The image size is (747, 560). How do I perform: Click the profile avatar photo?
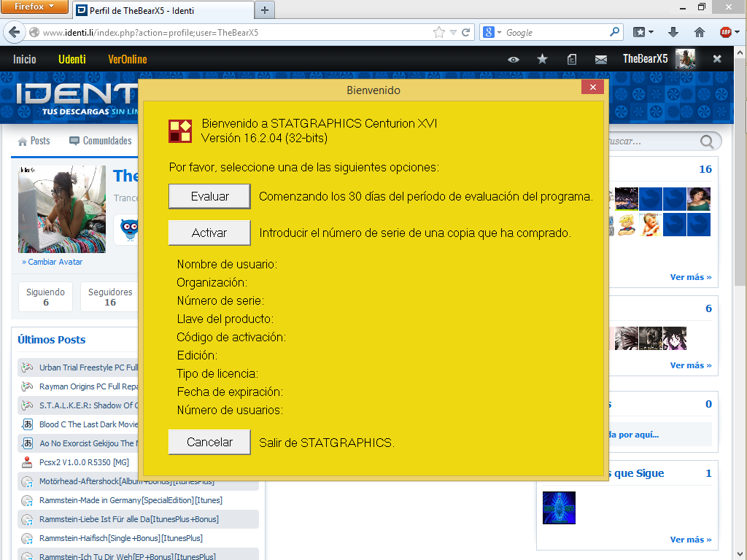tap(62, 209)
